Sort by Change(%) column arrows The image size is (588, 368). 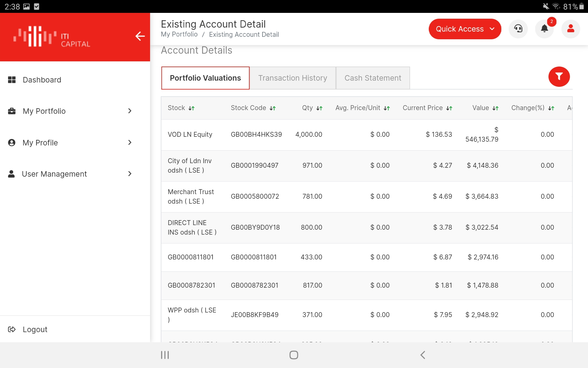[551, 108]
